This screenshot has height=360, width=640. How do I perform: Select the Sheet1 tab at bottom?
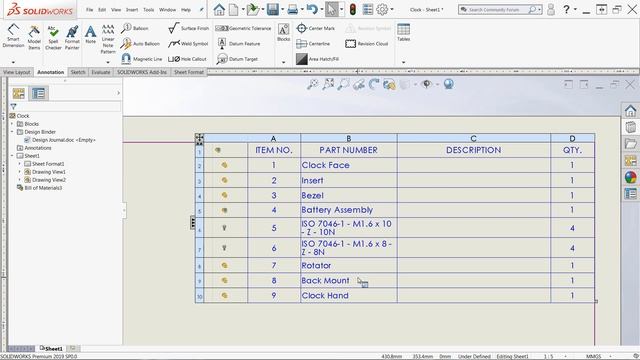point(51,349)
